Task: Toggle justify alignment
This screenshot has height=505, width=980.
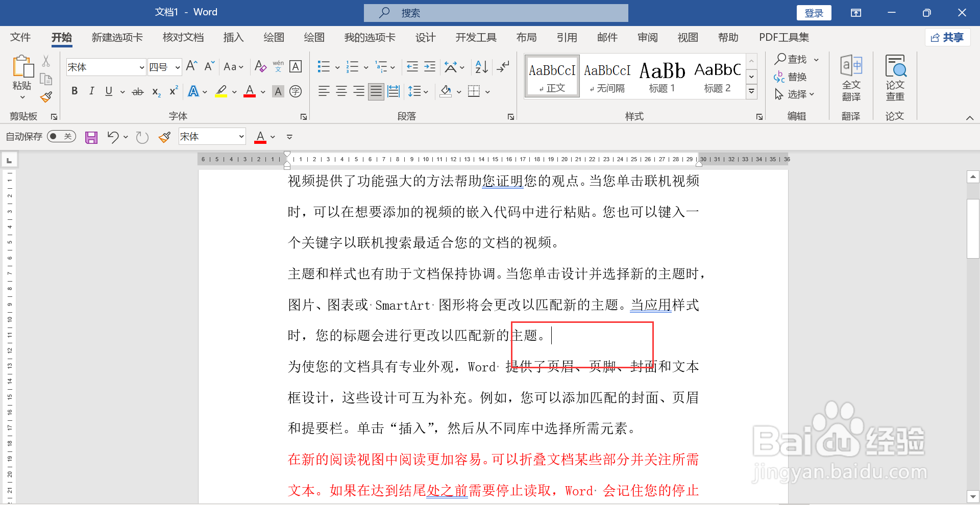Action: click(376, 91)
